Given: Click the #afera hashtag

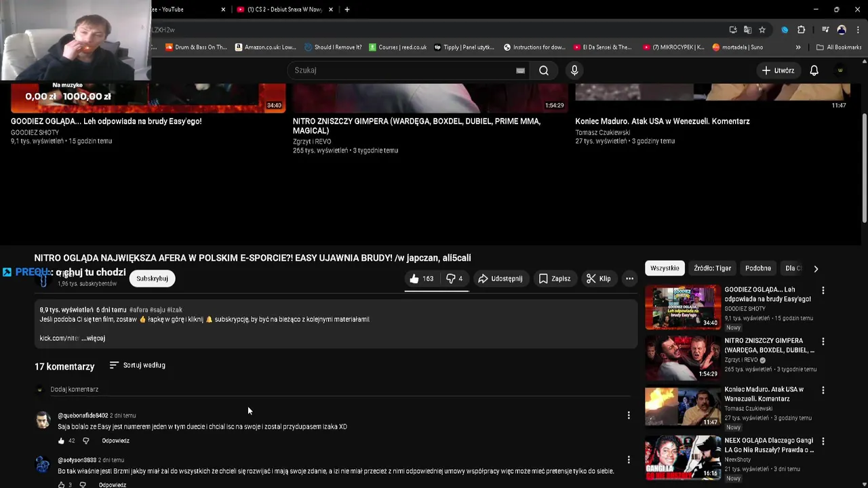Looking at the screenshot, I should 138,310.
